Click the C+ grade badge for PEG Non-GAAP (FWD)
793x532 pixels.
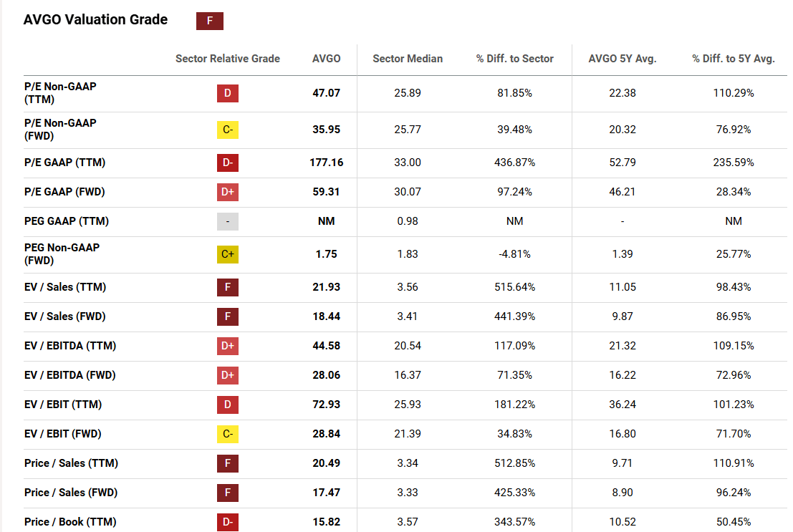click(228, 254)
